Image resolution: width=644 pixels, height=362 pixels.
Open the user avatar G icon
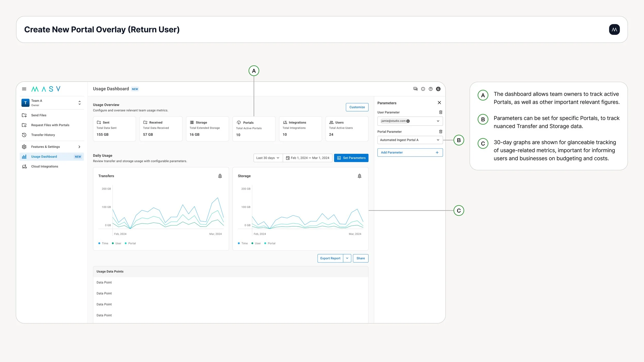point(438,89)
